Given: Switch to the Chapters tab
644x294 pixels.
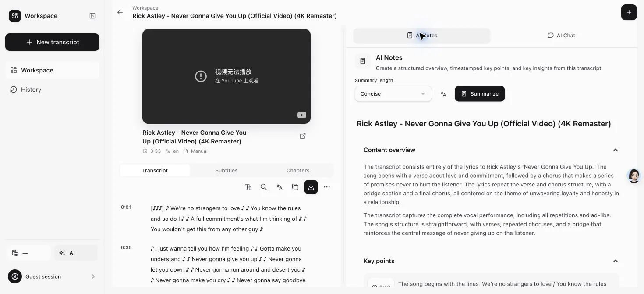Looking at the screenshot, I should click(x=298, y=170).
